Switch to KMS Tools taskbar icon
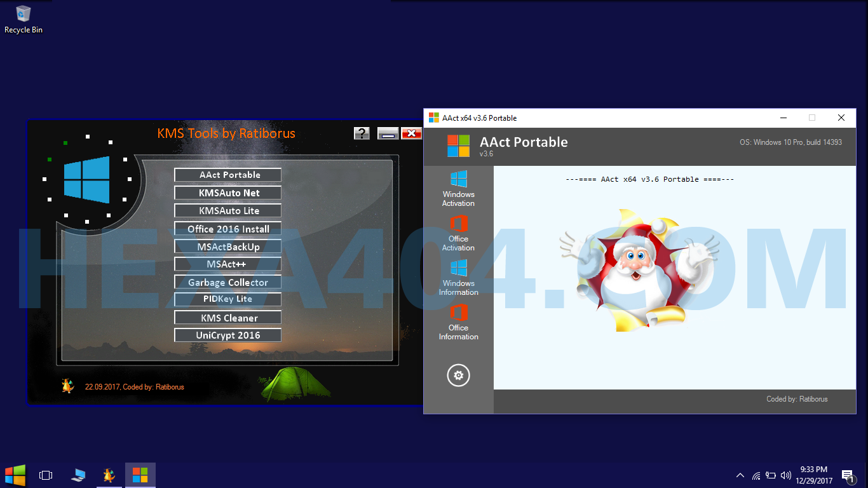 [109, 475]
